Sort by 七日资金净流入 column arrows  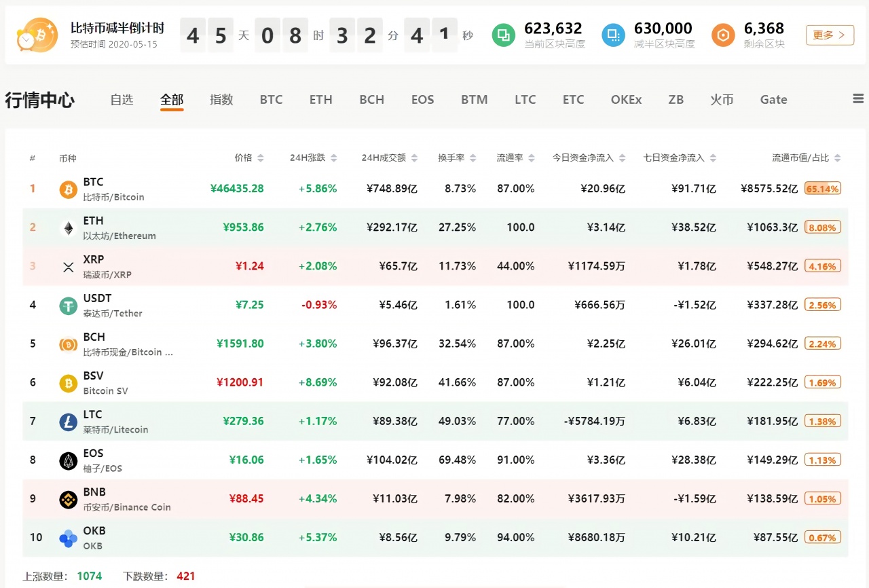click(x=712, y=158)
